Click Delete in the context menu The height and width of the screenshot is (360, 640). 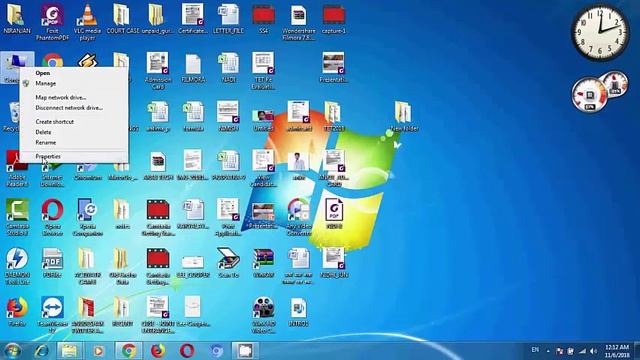coord(43,132)
